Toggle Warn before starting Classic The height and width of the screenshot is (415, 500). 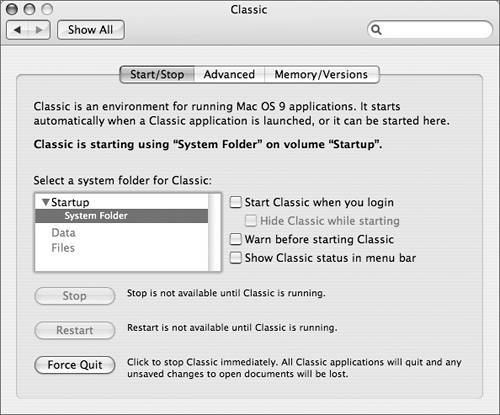(x=235, y=239)
